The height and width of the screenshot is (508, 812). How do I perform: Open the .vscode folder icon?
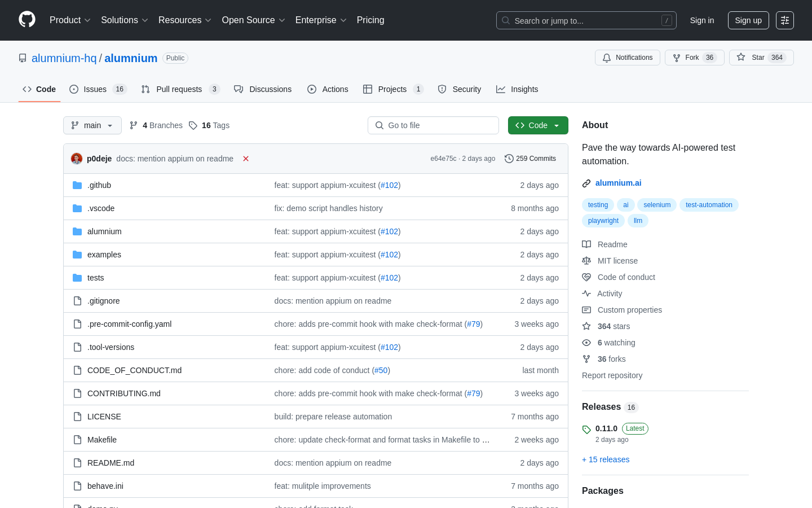(77, 208)
